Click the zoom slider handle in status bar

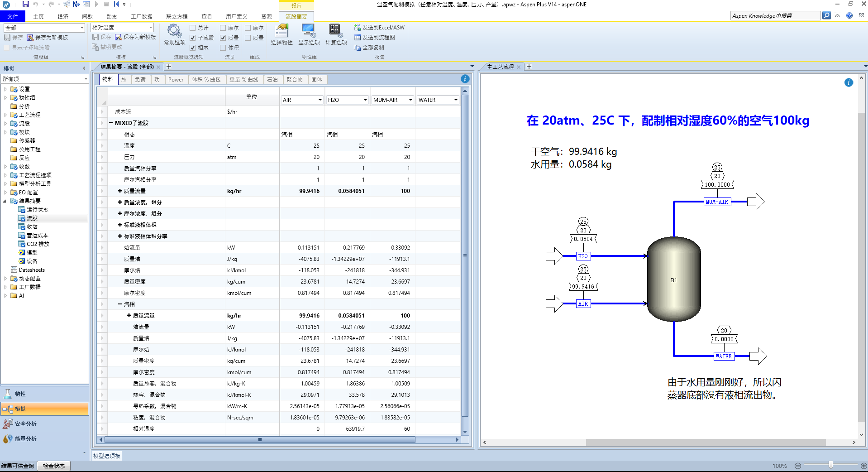(x=830, y=465)
